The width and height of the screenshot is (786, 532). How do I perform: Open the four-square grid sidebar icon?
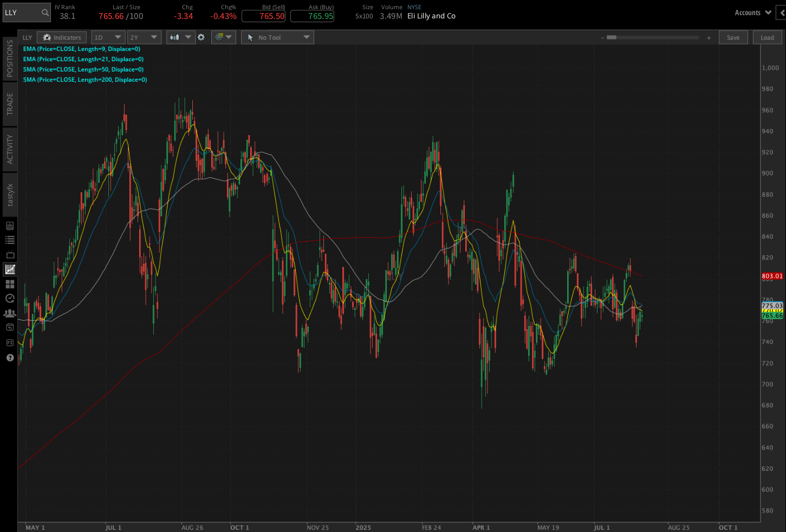click(10, 284)
